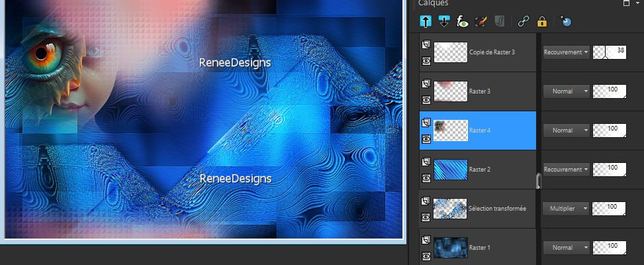Hide the Raster 3 layer via eye icon
The image size is (644, 265).
click(426, 100)
